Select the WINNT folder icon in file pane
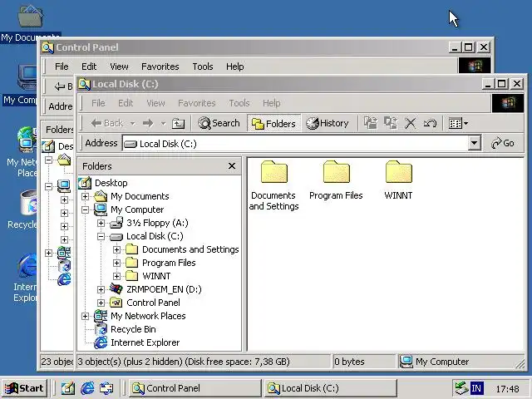The width and height of the screenshot is (532, 399). coord(399,172)
